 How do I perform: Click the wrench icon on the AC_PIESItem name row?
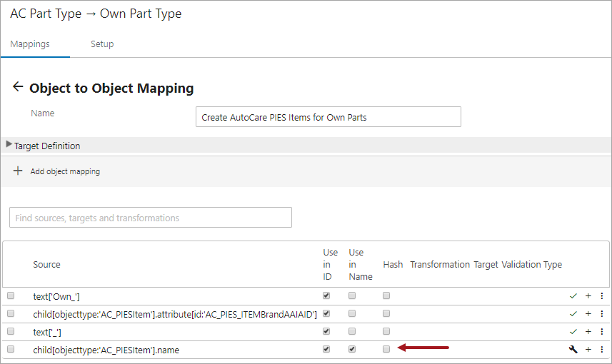pyautogui.click(x=573, y=349)
